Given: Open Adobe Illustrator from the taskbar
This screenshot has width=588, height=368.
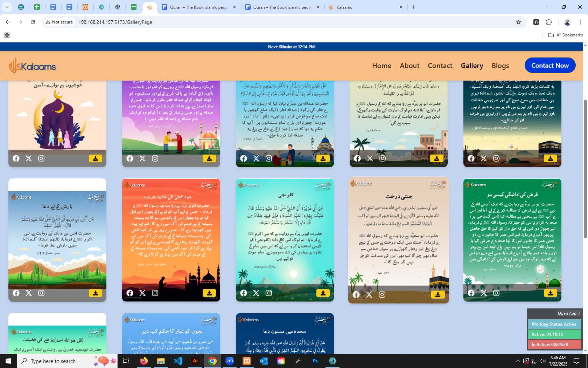Looking at the screenshot, I should 195,361.
